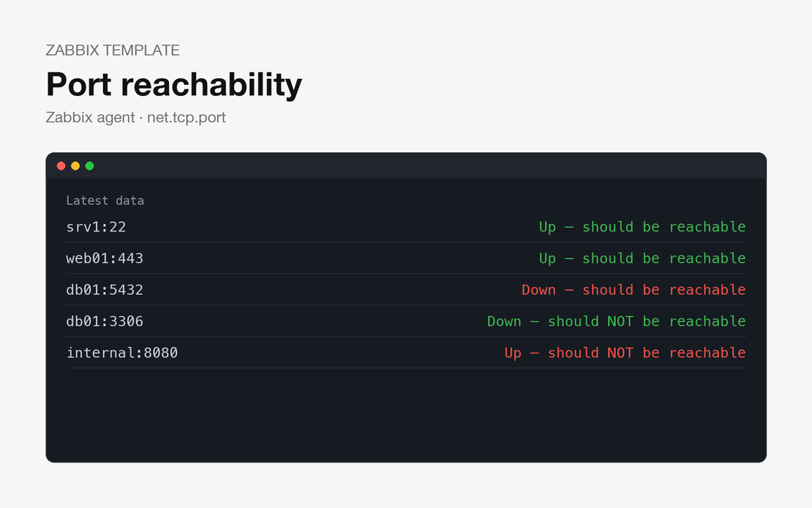The width and height of the screenshot is (812, 508).
Task: Select the srv1:22 host entry
Action: click(96, 227)
